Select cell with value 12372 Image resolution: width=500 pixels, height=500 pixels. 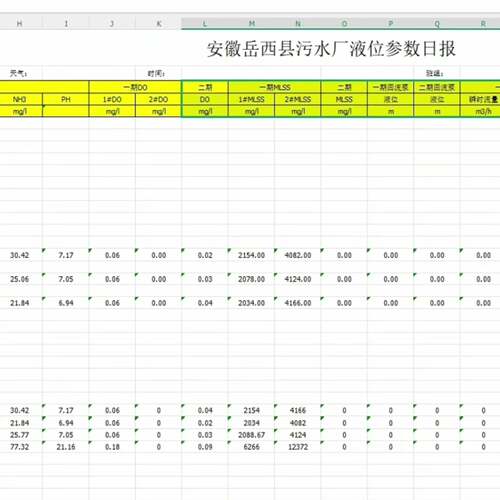click(298, 447)
